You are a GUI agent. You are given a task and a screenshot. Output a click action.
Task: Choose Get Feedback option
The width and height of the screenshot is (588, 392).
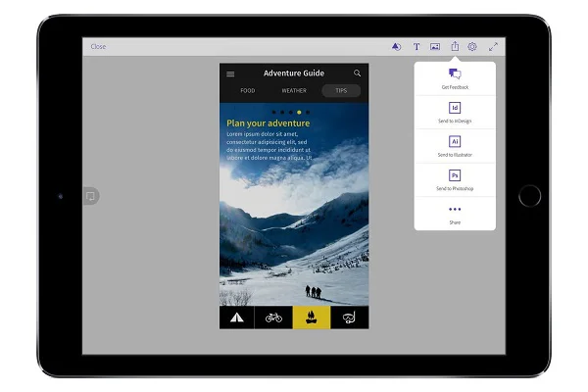click(455, 78)
